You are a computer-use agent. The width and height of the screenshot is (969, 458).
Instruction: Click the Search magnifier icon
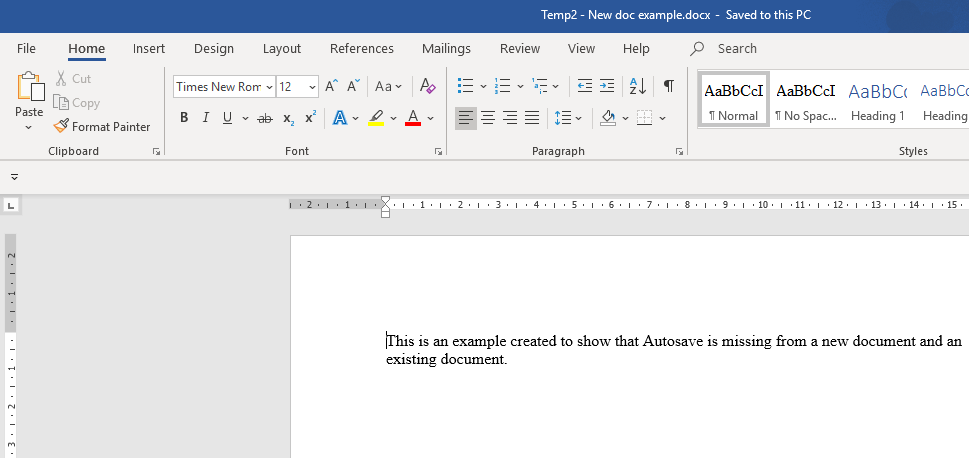tap(697, 48)
